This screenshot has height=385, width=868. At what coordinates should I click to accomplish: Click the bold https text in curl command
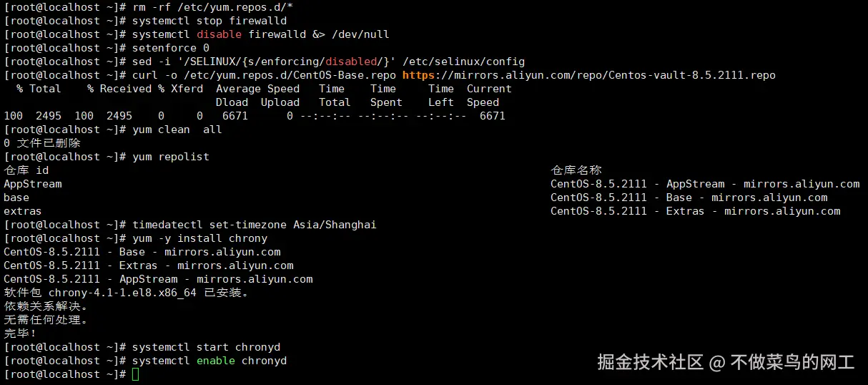coord(418,75)
